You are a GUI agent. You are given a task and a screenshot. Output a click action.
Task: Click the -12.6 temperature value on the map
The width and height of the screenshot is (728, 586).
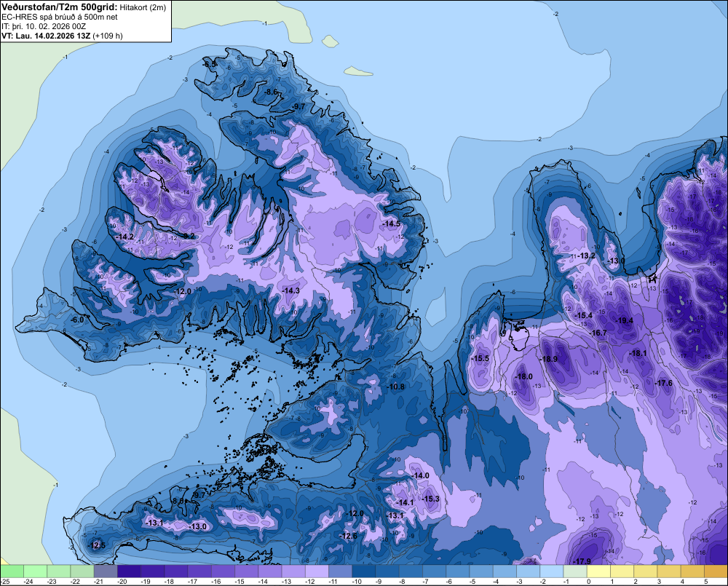click(x=348, y=536)
